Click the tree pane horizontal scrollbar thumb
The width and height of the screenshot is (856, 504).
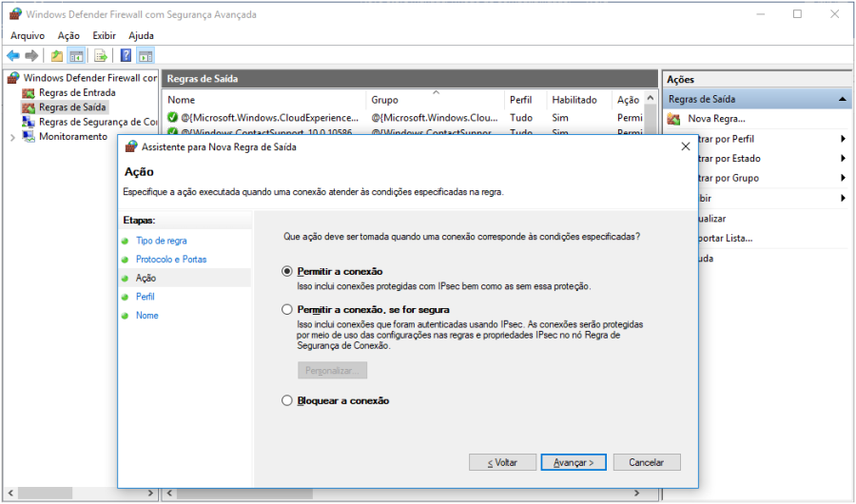point(45,494)
